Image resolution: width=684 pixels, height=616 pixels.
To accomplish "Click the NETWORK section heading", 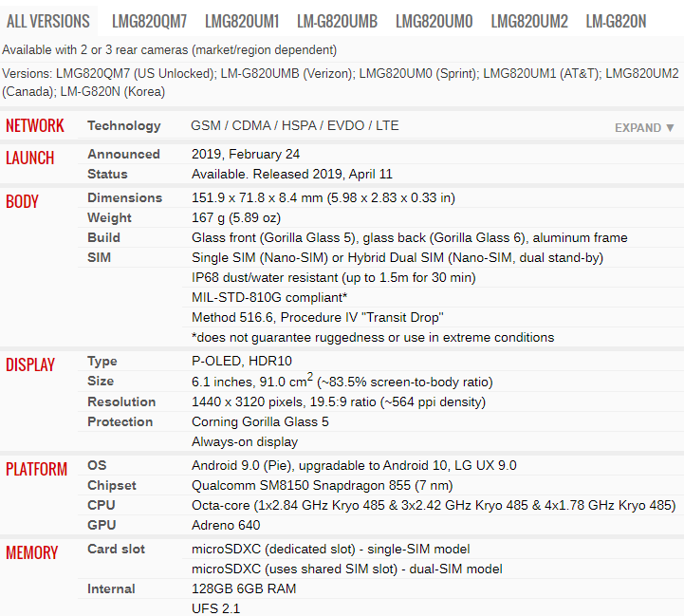I will tap(35, 125).
